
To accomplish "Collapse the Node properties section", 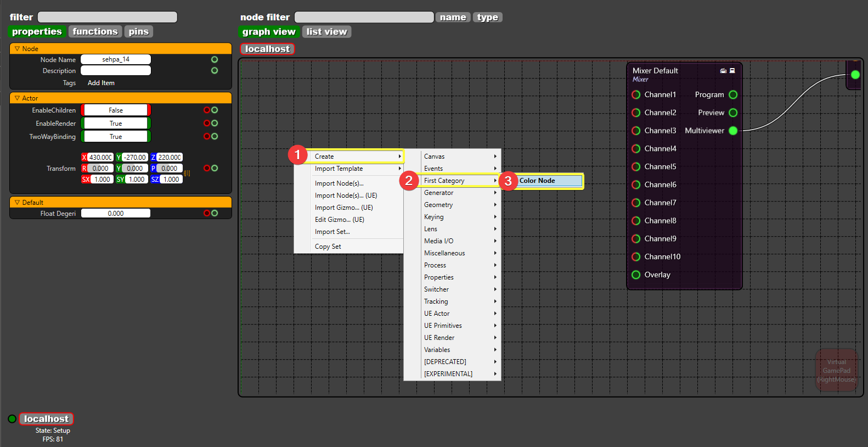I will click(x=17, y=49).
